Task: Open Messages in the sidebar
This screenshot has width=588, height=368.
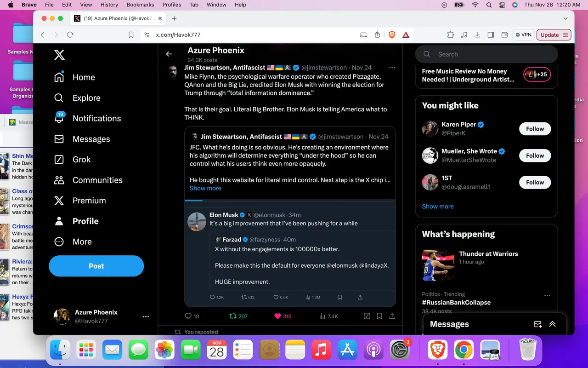Action: [x=82, y=139]
